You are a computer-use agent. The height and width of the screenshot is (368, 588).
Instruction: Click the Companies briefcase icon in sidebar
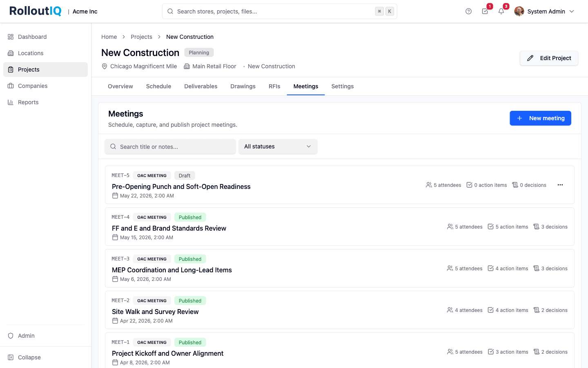point(11,86)
